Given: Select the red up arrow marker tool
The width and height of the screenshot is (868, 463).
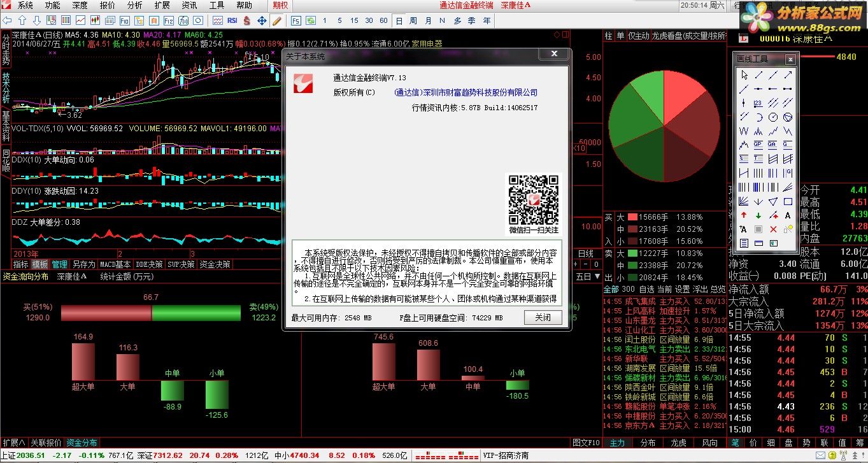Looking at the screenshot, I should tap(744, 215).
